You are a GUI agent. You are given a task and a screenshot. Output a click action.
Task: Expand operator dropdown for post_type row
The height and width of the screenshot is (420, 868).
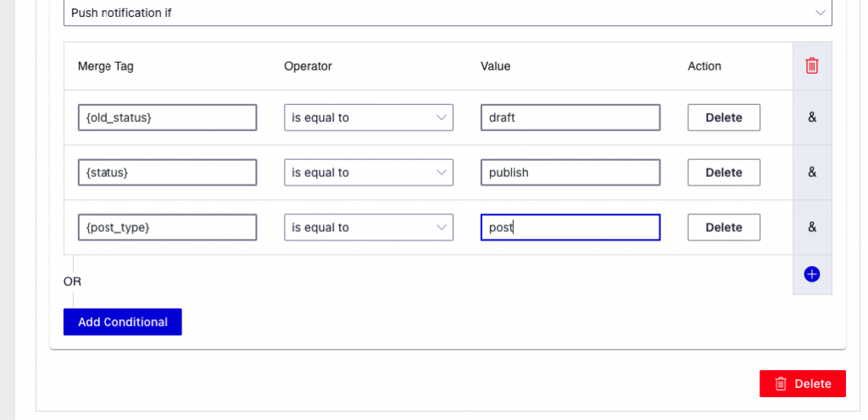coord(369,227)
